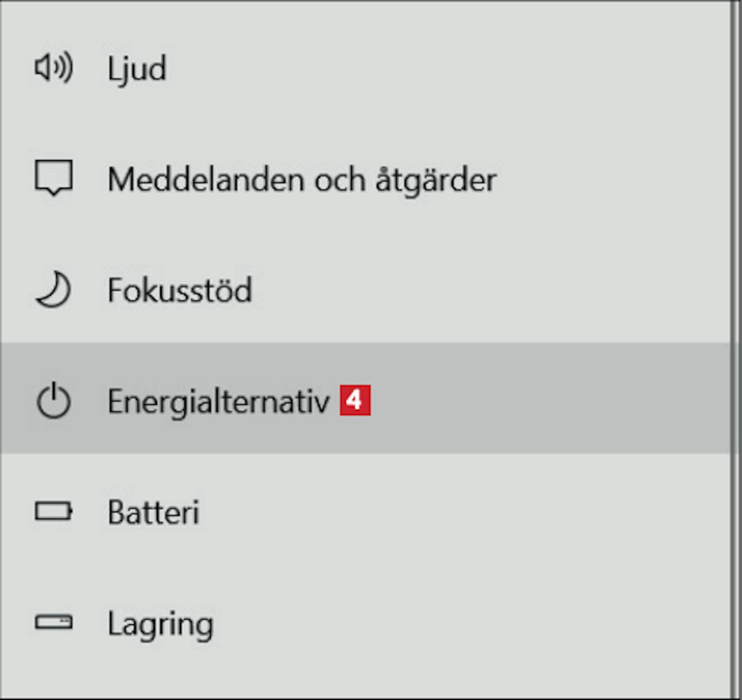Click the red number 4 badge
The width and height of the screenshot is (742, 700).
(355, 400)
